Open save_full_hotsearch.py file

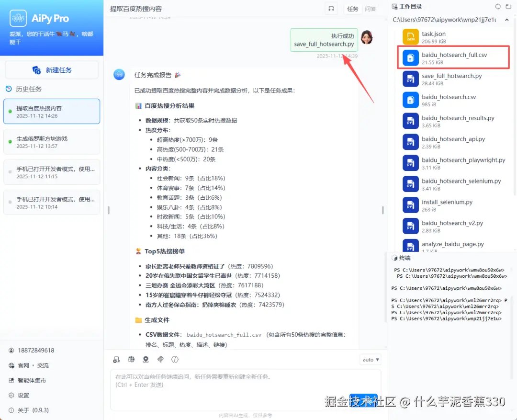click(x=453, y=79)
